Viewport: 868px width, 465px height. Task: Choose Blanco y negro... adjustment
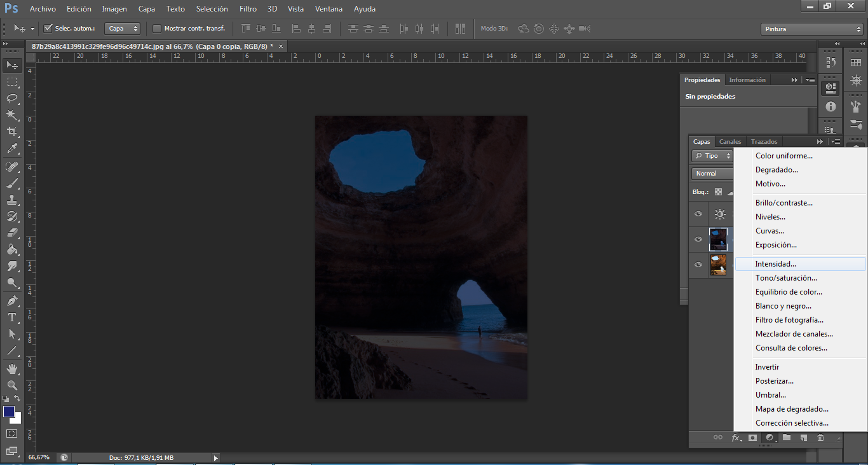800,306
